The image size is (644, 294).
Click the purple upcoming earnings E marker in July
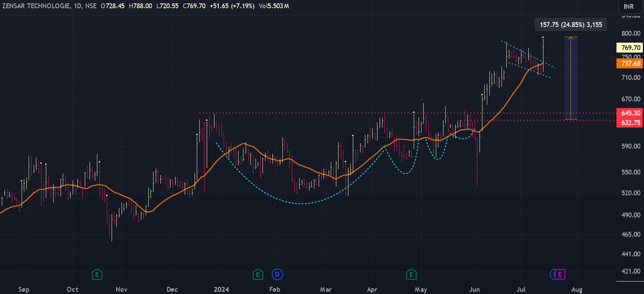pos(560,275)
